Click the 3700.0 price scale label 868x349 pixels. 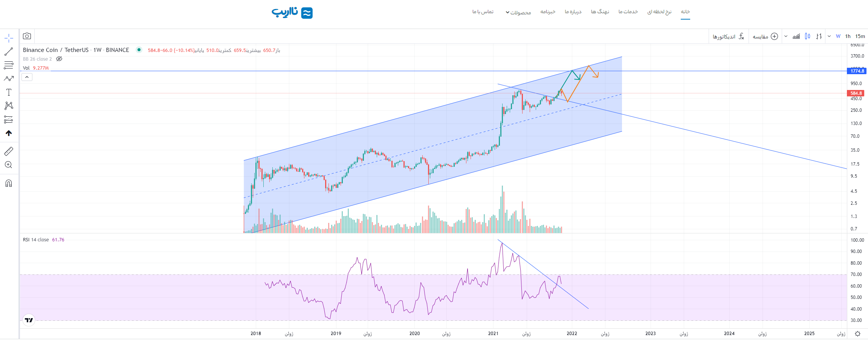click(857, 56)
